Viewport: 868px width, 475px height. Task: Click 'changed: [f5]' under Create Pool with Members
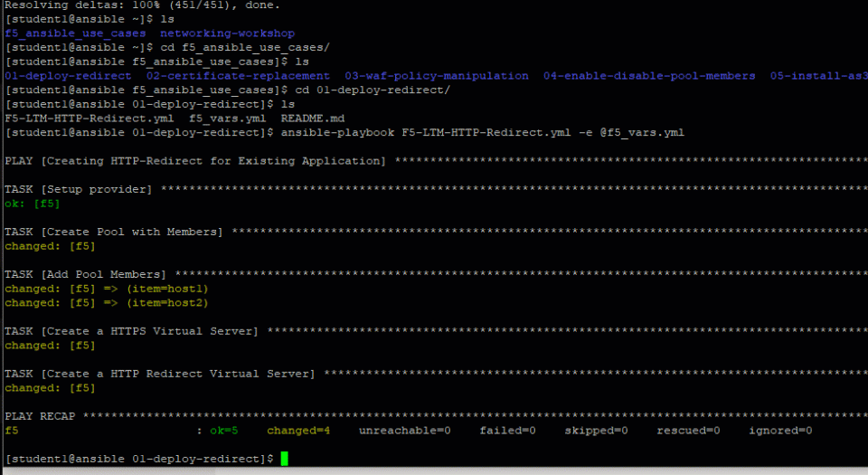(50, 246)
